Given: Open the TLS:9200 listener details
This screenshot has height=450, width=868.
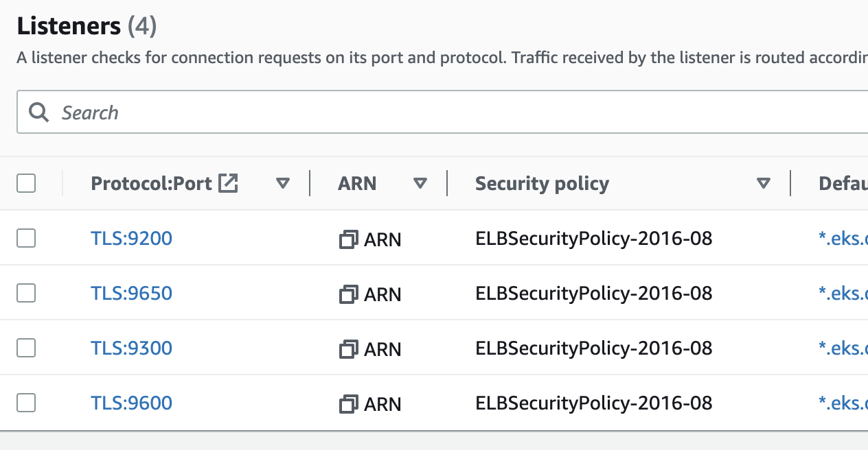Looking at the screenshot, I should coord(131,237).
